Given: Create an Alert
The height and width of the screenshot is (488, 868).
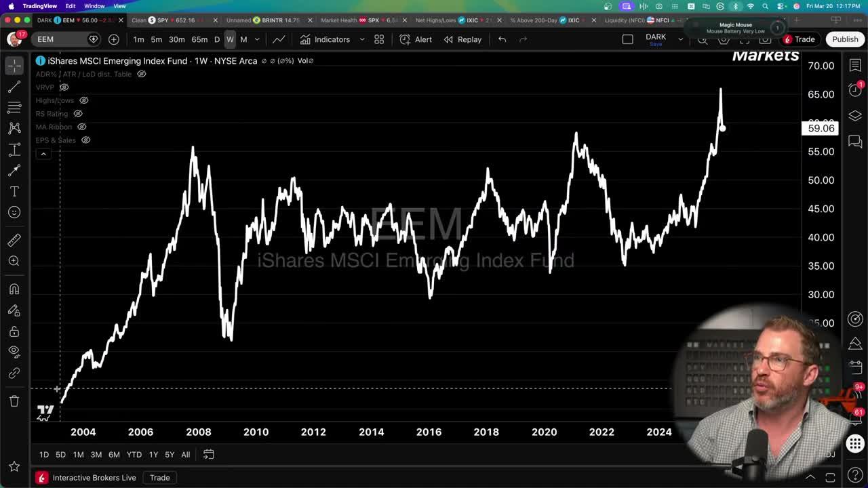Looking at the screenshot, I should [x=416, y=39].
